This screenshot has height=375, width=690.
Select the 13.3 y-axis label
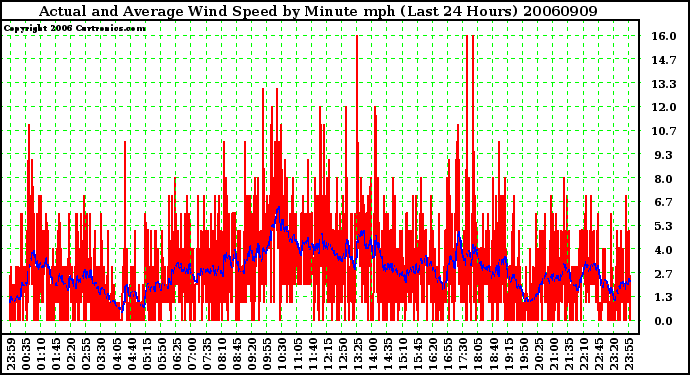(x=664, y=84)
